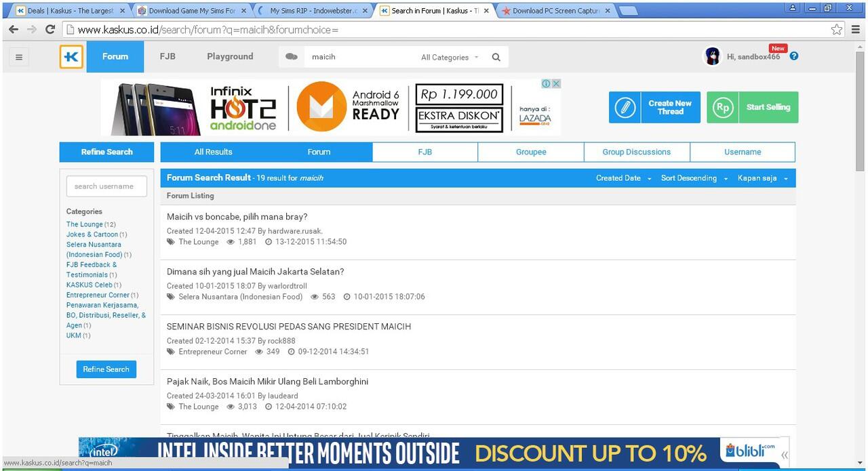Viewport: 868px width, 471px height.
Task: Open All Categories search dropdown
Action: (450, 58)
